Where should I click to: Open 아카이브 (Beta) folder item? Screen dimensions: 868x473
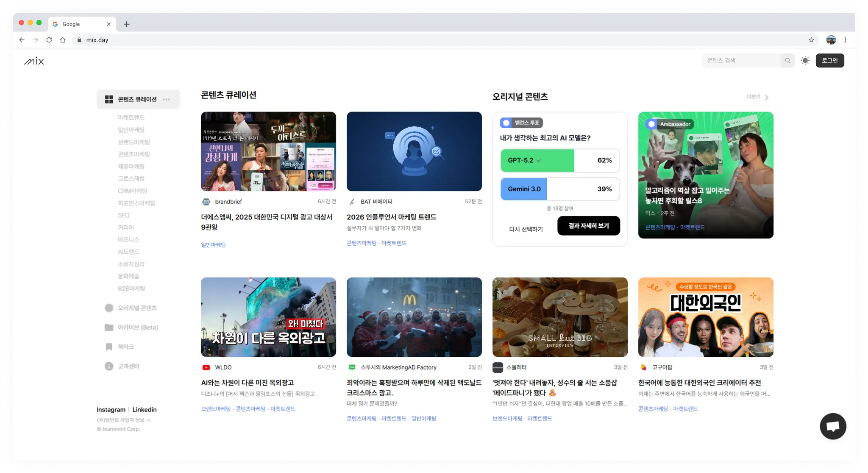point(131,327)
